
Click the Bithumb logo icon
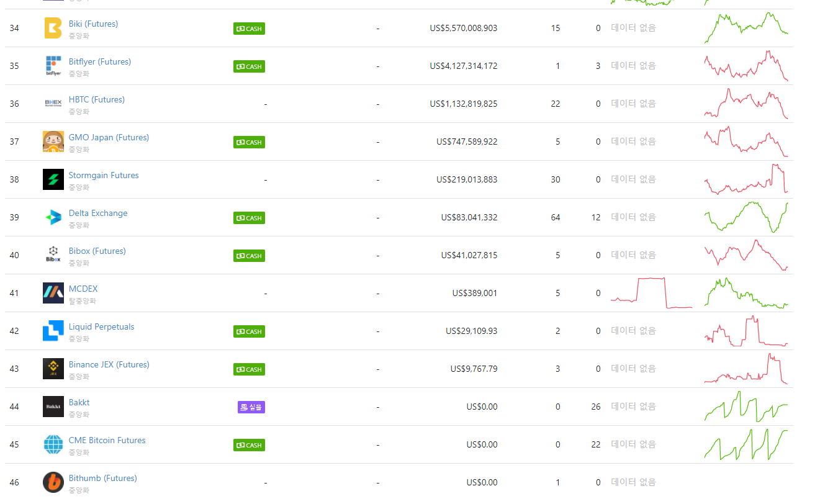53,482
